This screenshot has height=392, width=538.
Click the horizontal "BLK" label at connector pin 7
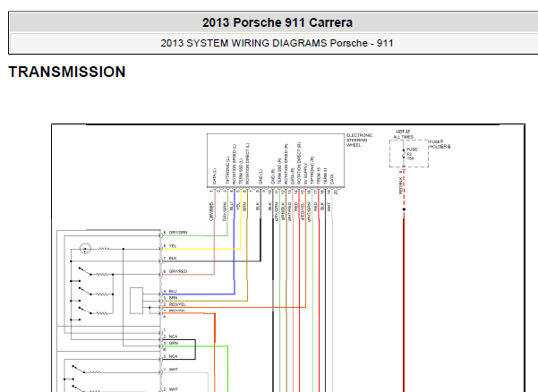tap(173, 258)
